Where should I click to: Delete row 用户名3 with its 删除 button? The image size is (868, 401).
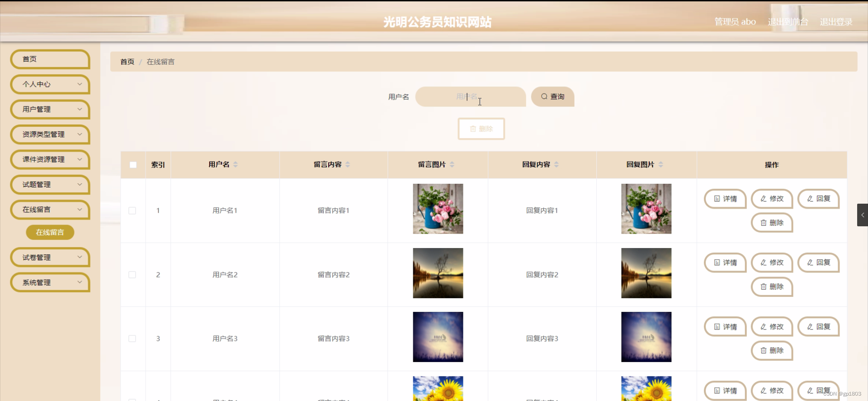(x=772, y=350)
